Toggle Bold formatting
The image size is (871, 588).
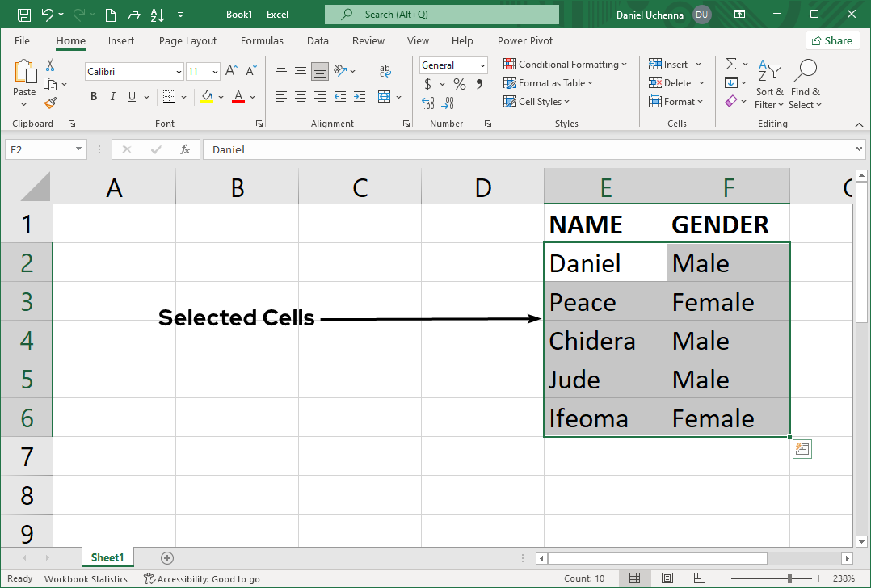tap(94, 97)
